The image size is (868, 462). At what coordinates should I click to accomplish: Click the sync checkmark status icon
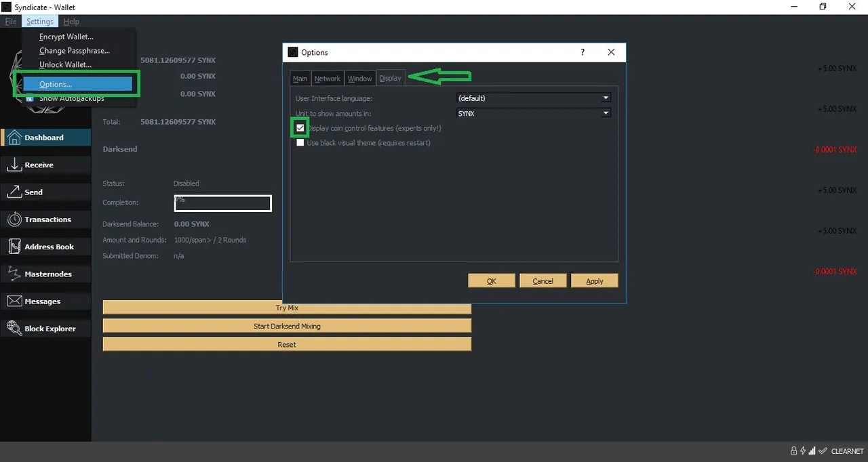(823, 451)
